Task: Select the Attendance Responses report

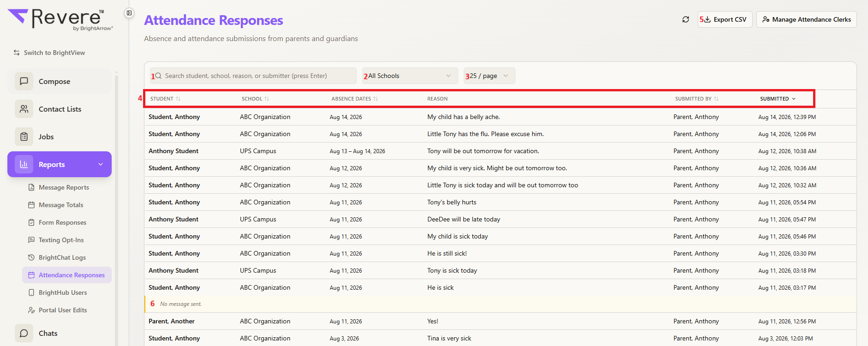Action: [67, 275]
